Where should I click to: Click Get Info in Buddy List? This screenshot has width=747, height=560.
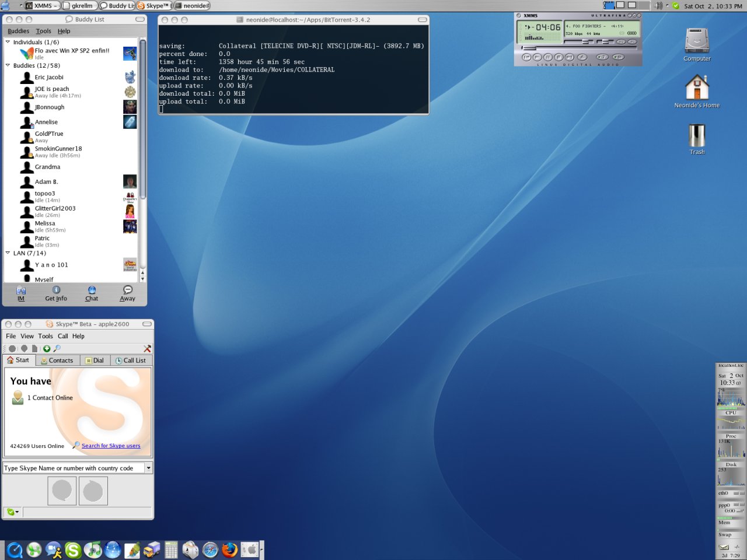pyautogui.click(x=56, y=293)
